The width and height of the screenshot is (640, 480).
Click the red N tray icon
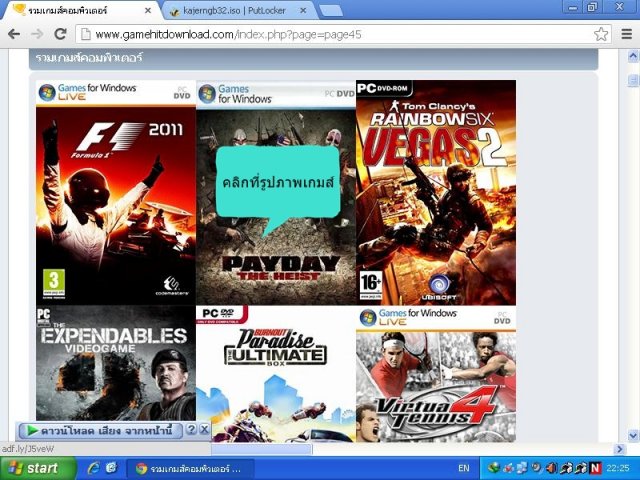(596, 468)
